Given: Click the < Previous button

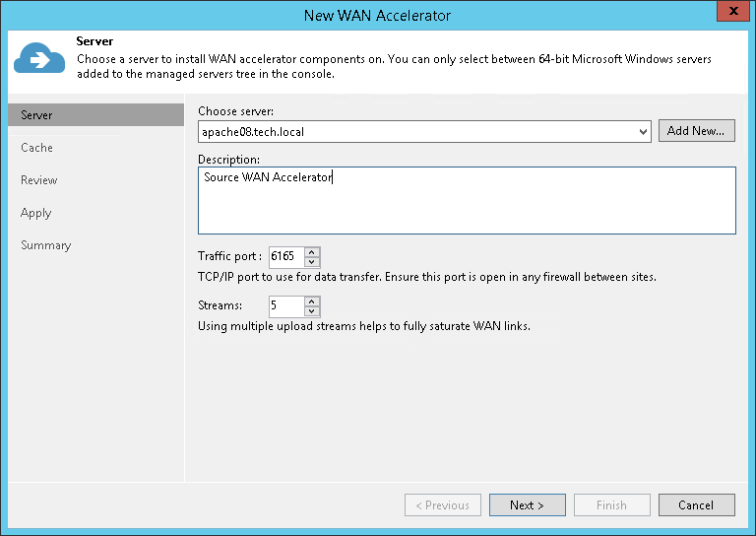Looking at the screenshot, I should pyautogui.click(x=443, y=505).
